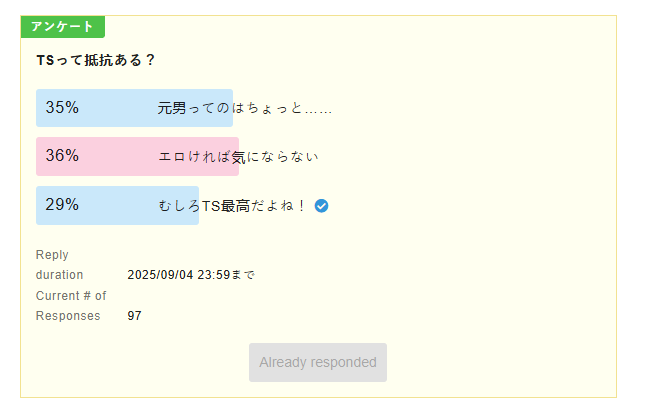Click the 36% percentage label
The height and width of the screenshot is (407, 658).
(62, 156)
